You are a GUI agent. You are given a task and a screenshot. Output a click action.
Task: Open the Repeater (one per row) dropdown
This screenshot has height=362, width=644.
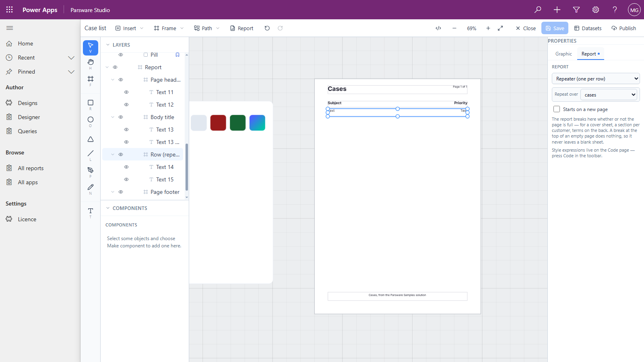point(596,79)
